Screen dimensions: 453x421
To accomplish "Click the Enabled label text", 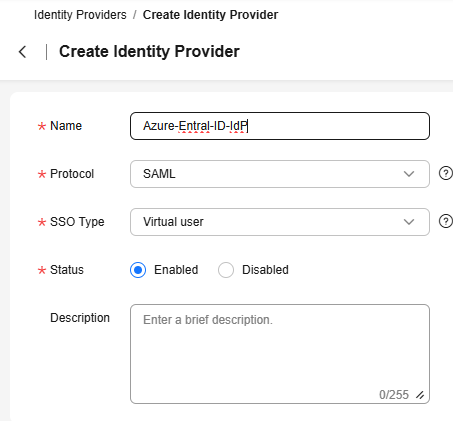I will 176,270.
